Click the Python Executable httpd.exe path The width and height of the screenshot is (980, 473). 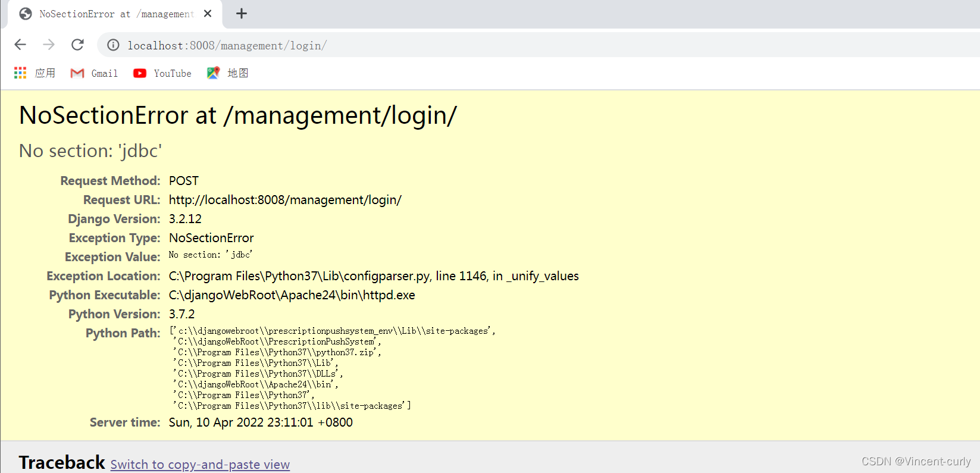[292, 295]
